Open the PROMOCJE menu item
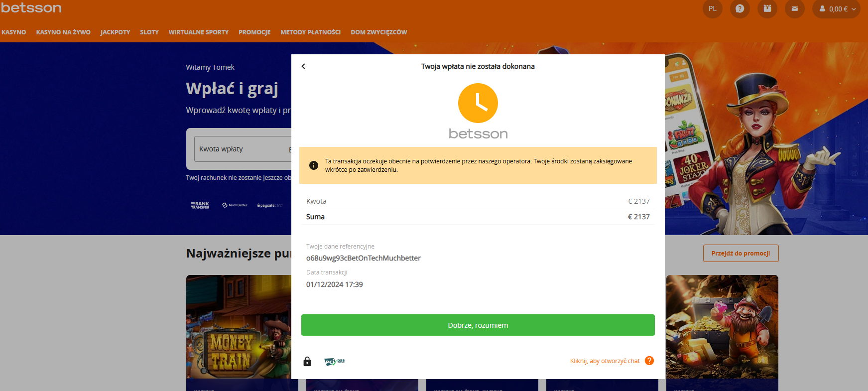Viewport: 868px width, 391px height. coord(254,32)
